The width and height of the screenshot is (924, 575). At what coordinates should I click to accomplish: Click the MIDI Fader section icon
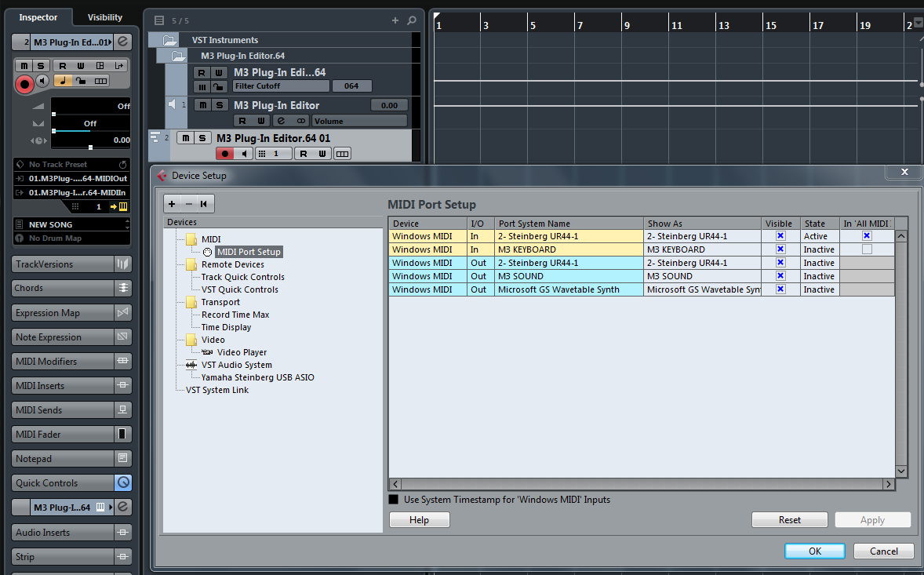122,435
